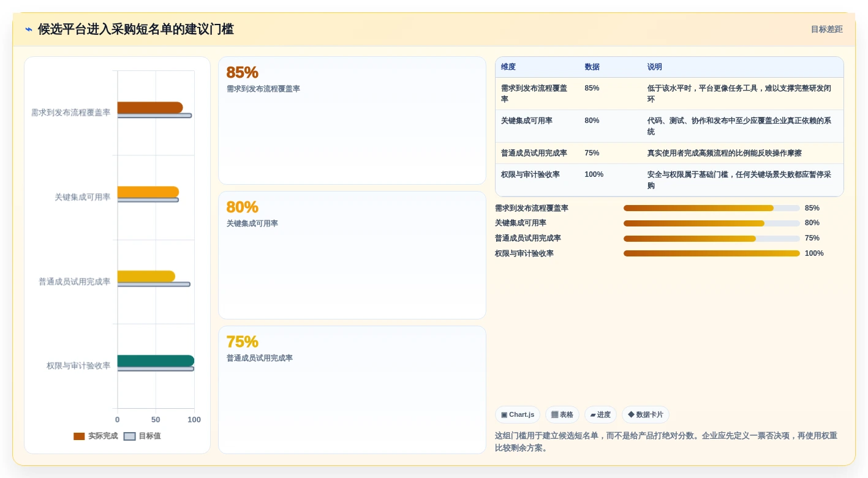Click the title 候选平台进入采购短名单的建议门槛
This screenshot has width=868, height=478.
tap(136, 29)
